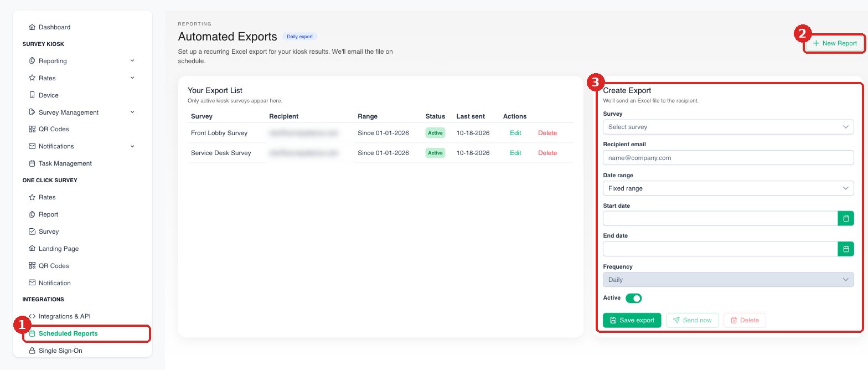This screenshot has width=868, height=370.
Task: Click the Report icon in sidebar
Action: click(x=32, y=214)
